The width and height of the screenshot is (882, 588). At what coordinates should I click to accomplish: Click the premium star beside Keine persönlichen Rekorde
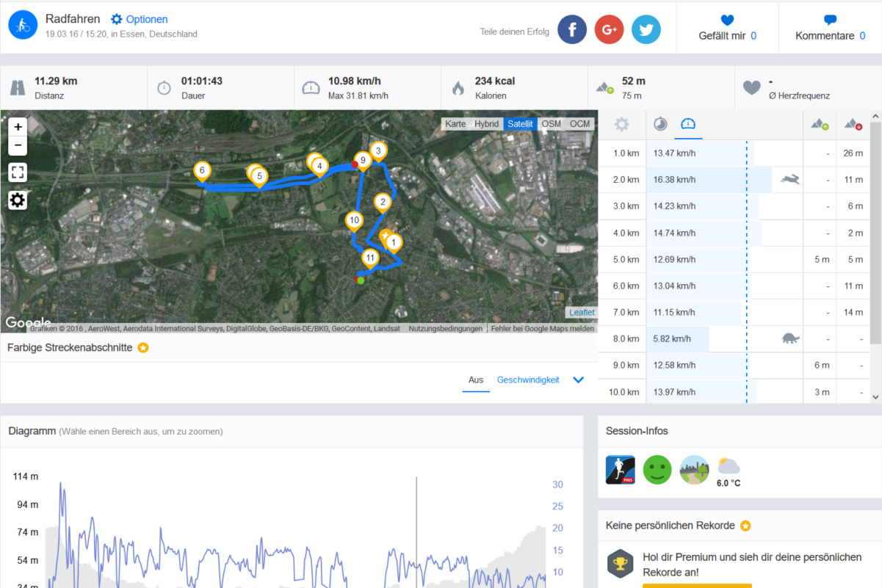(745, 526)
